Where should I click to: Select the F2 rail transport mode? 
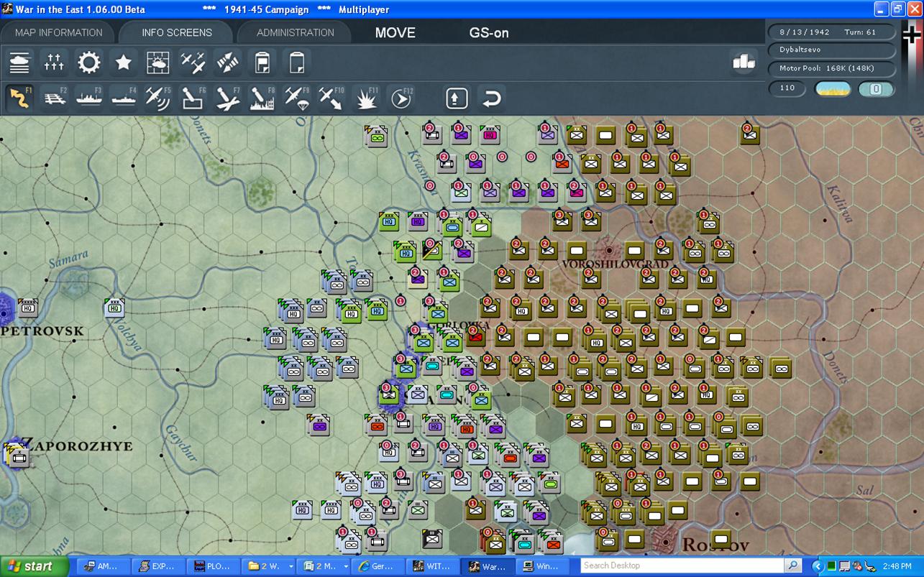pos(55,98)
